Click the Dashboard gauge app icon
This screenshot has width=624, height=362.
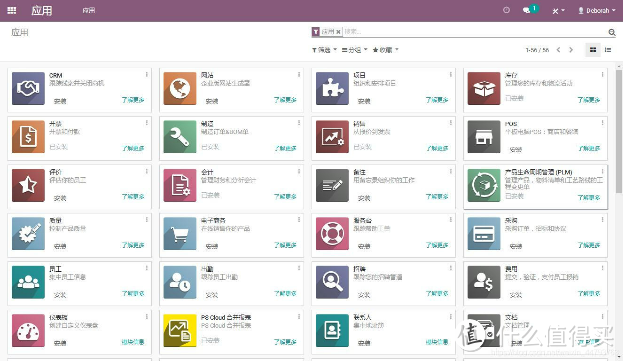click(x=28, y=331)
